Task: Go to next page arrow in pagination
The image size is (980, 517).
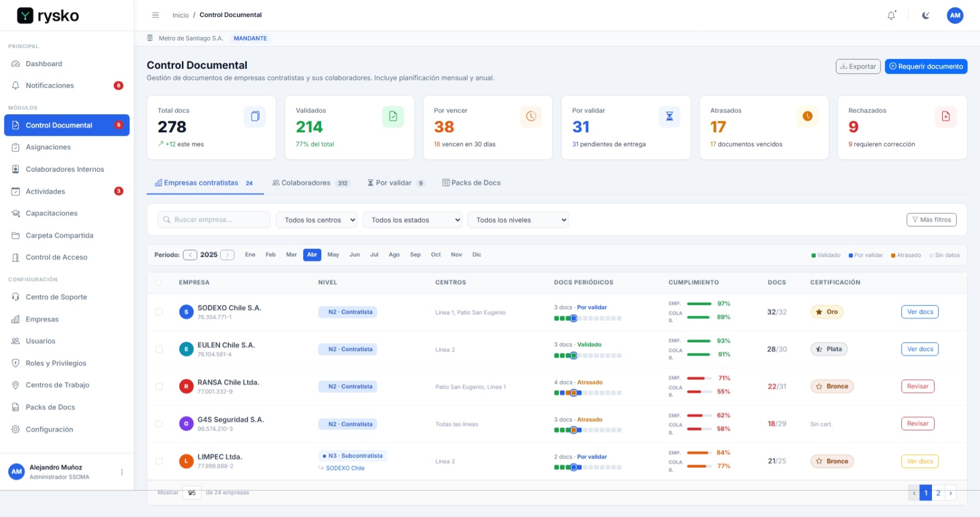Action: 951,493
